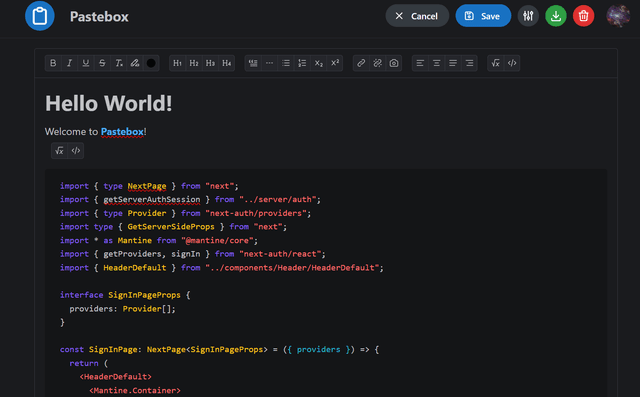The height and width of the screenshot is (397, 640).
Task: Insert an image with camera icon
Action: [x=394, y=63]
